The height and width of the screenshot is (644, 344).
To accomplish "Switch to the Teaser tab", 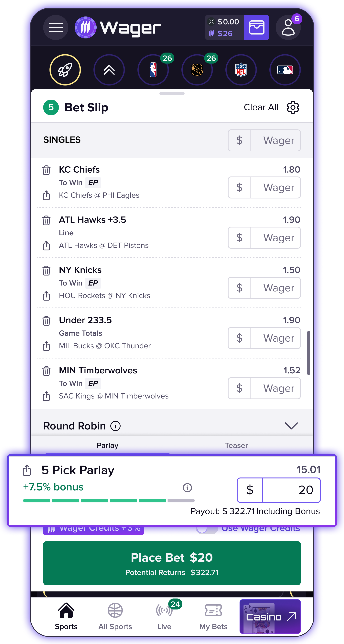I will click(236, 445).
